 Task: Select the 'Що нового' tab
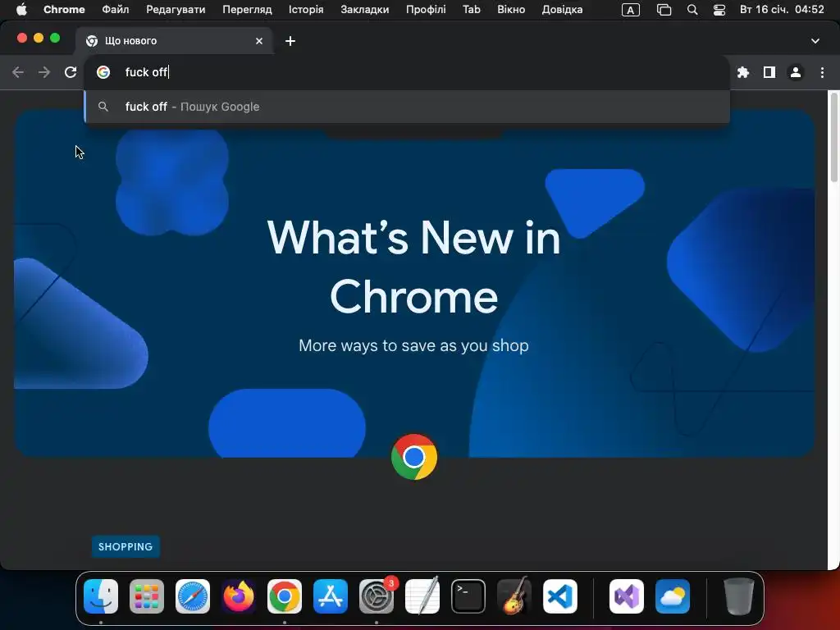(x=175, y=41)
